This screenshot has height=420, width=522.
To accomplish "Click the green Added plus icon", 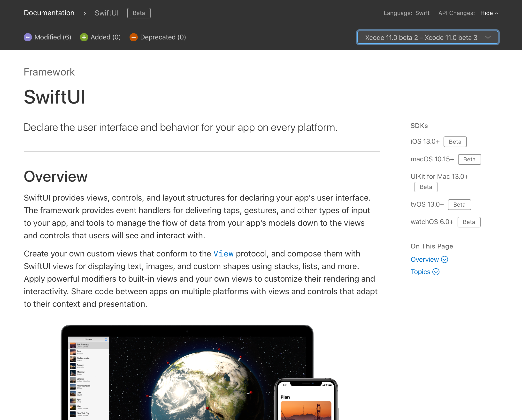I will click(x=84, y=37).
